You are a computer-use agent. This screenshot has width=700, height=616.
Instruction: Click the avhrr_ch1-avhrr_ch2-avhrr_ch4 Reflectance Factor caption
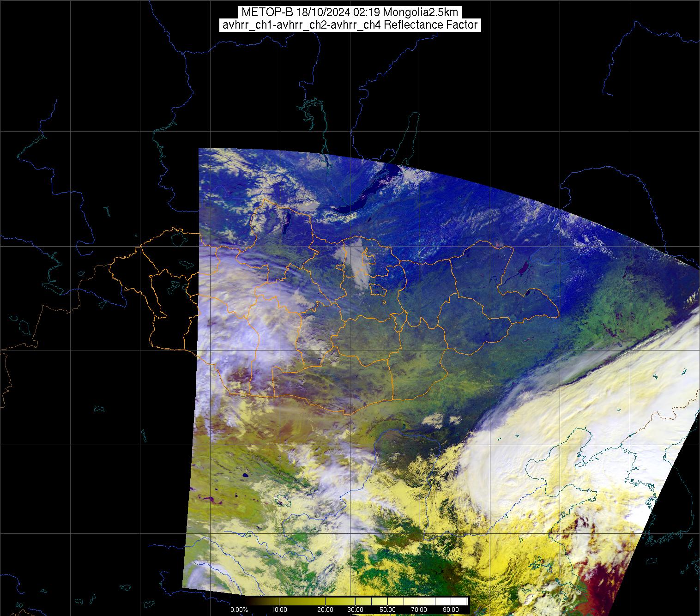pyautogui.click(x=350, y=25)
